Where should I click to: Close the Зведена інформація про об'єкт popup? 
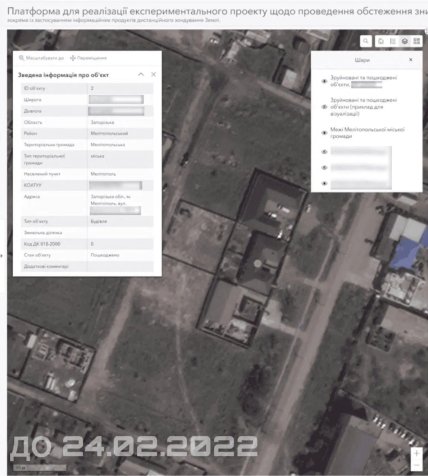(x=153, y=74)
